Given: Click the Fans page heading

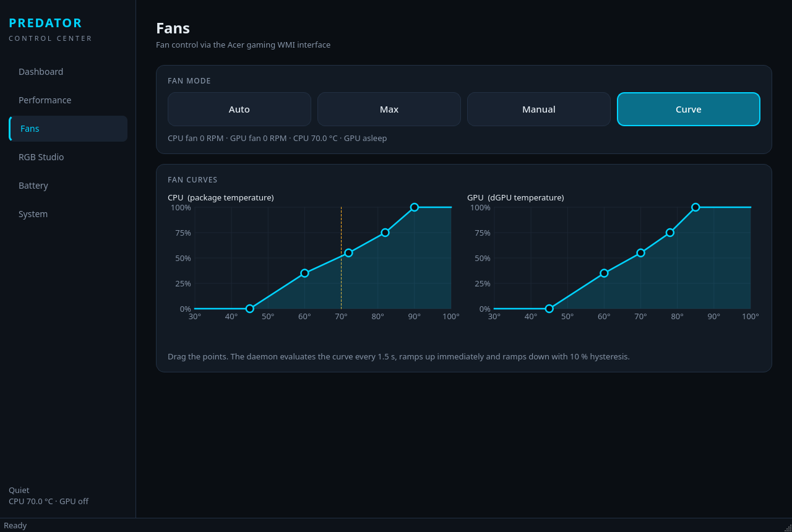Looking at the screenshot, I should 173,28.
